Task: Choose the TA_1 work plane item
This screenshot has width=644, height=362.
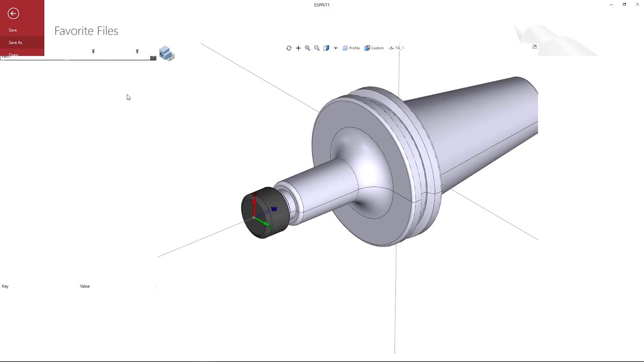Action: tap(396, 48)
